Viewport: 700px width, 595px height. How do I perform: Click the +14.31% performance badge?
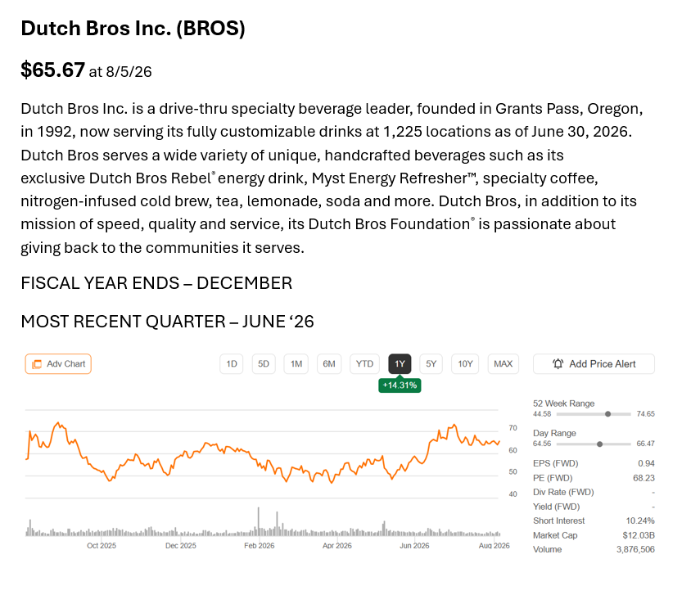coord(400,385)
